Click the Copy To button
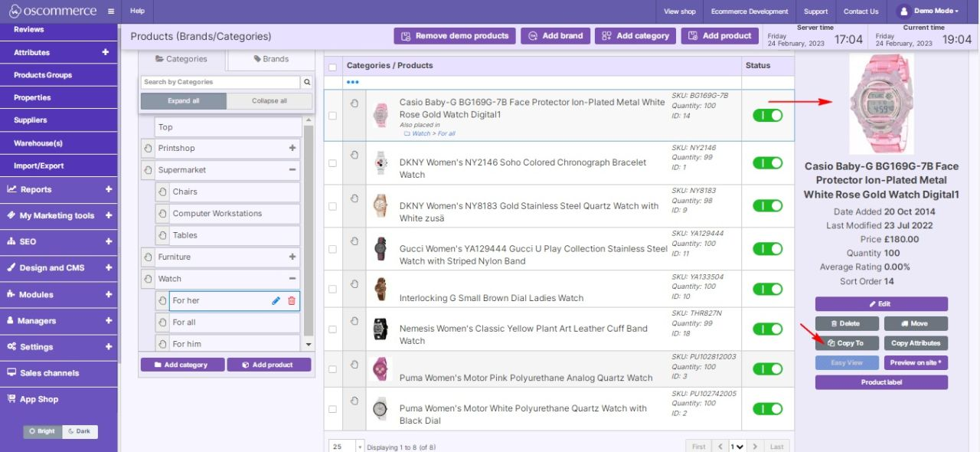The height and width of the screenshot is (452, 980). pos(847,343)
